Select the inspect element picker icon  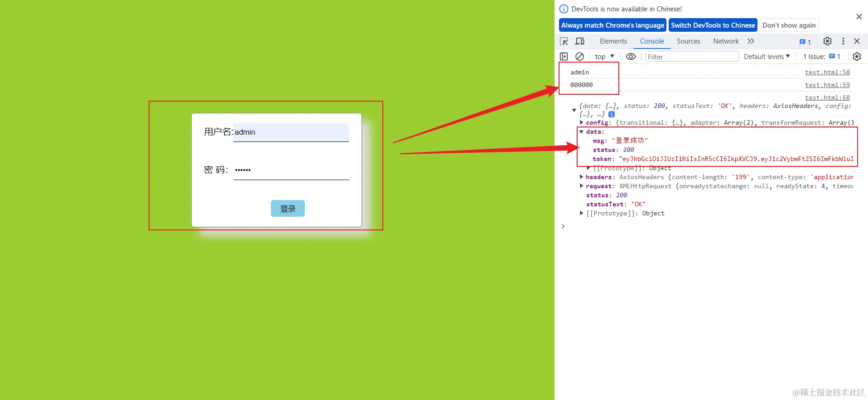pos(564,41)
